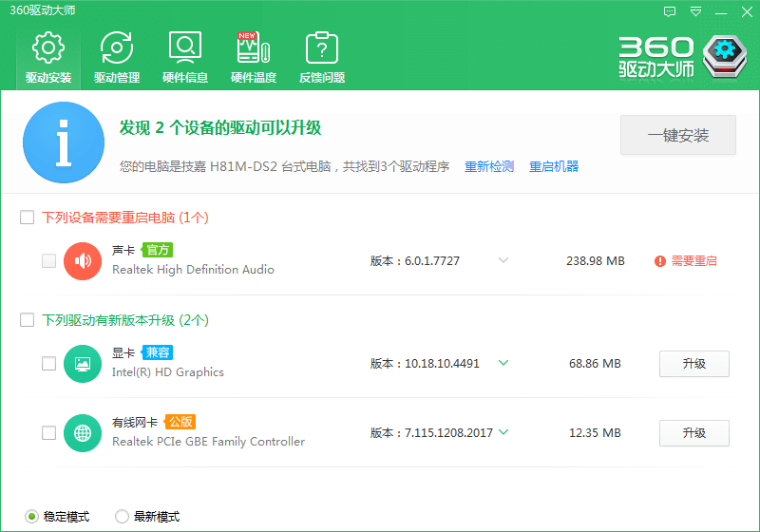Image resolution: width=760 pixels, height=532 pixels.
Task: Click the blue info circle icon
Action: coord(64,142)
